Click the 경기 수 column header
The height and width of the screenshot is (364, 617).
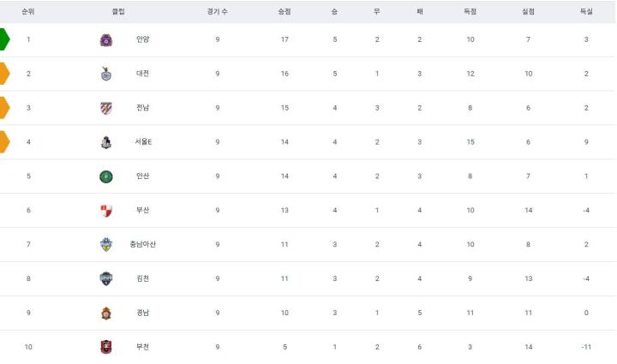[218, 12]
